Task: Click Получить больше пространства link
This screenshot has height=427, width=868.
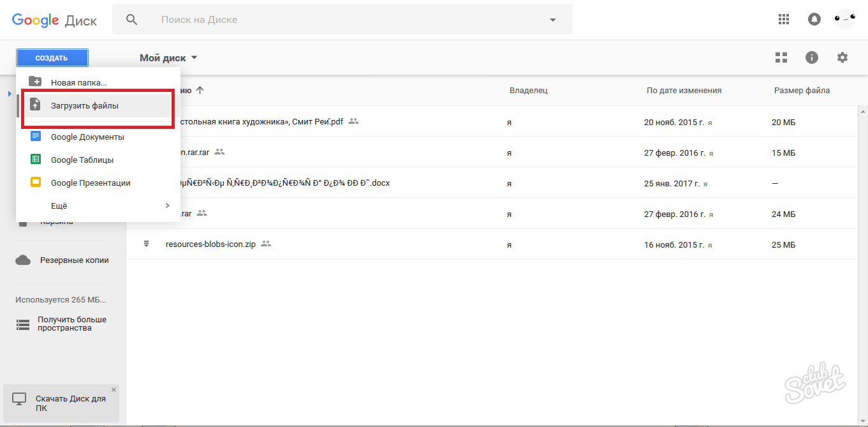Action: (71, 324)
